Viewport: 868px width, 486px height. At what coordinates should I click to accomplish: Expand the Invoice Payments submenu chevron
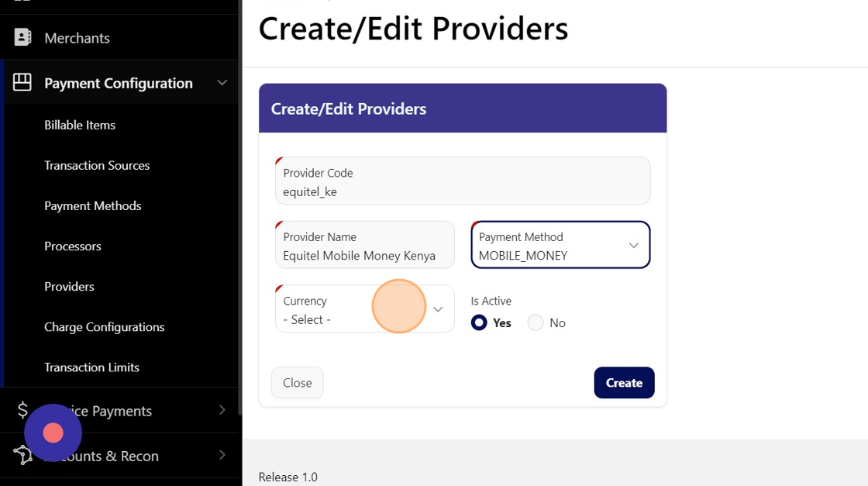pos(222,410)
